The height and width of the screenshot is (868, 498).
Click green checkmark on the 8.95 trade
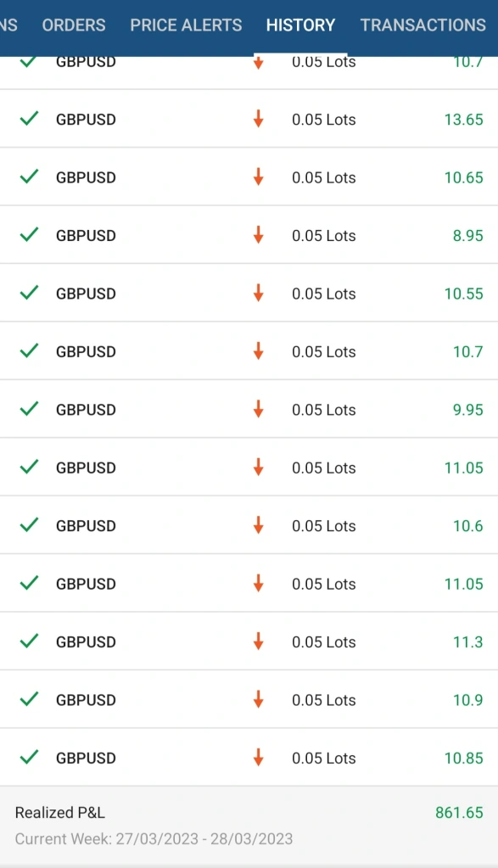click(29, 235)
